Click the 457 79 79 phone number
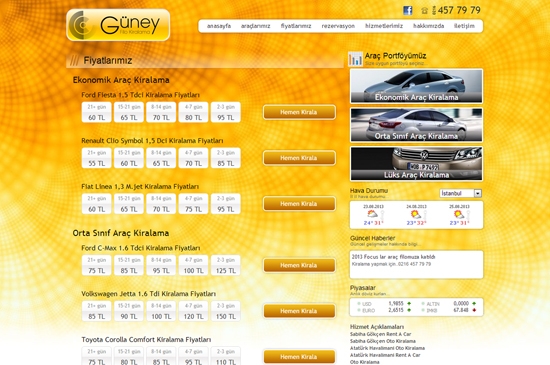 click(459, 10)
